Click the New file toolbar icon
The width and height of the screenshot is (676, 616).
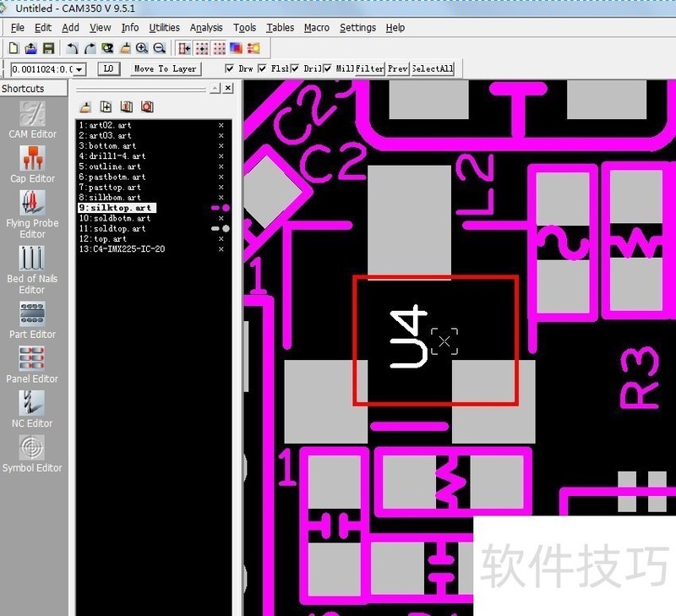[14, 48]
